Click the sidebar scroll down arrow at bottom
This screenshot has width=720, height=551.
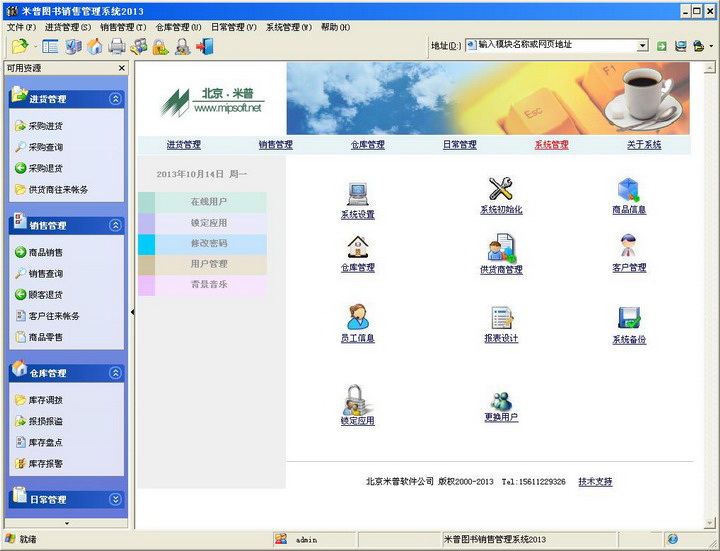(67, 523)
